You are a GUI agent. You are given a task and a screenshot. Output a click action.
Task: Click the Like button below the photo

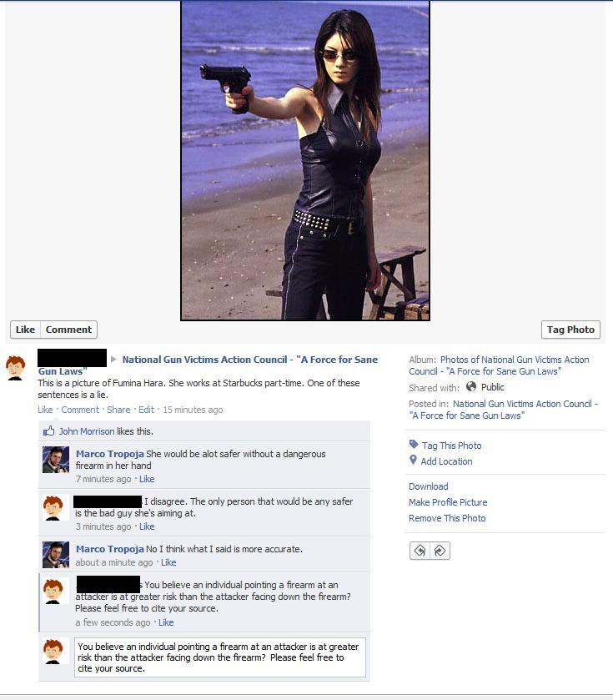(x=25, y=330)
